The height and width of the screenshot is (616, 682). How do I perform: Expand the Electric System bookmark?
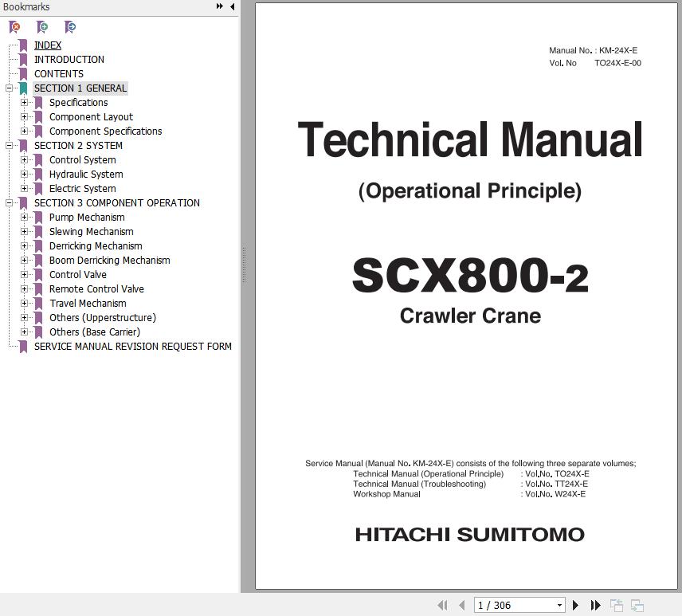tap(25, 188)
